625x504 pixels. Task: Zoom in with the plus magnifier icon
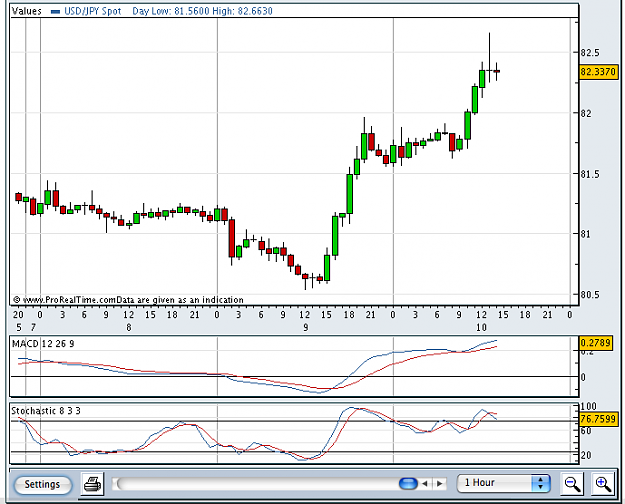pyautogui.click(x=603, y=484)
